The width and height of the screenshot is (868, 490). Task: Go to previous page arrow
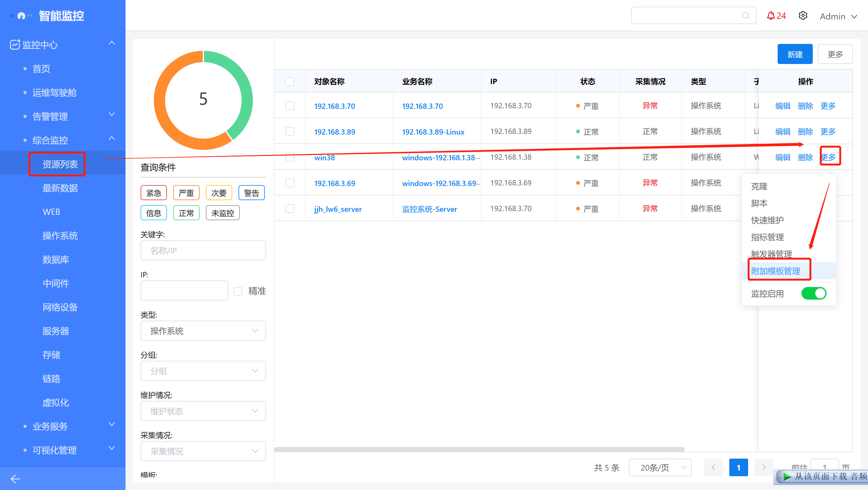[x=713, y=467]
